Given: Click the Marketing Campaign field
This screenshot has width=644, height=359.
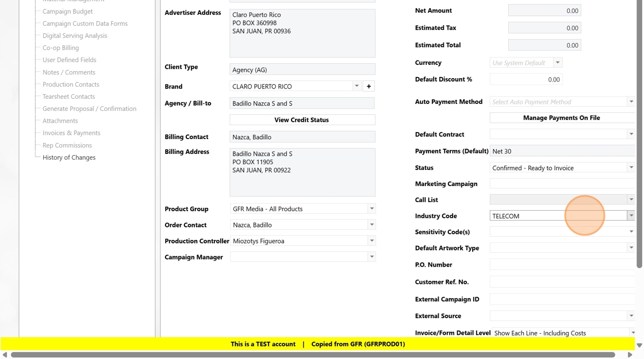Looking at the screenshot, I should [562, 183].
